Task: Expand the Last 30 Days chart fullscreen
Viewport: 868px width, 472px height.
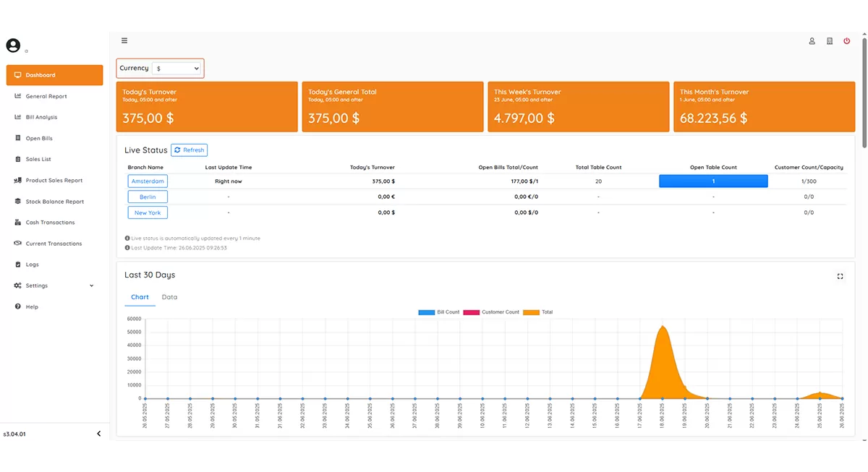Action: click(840, 276)
